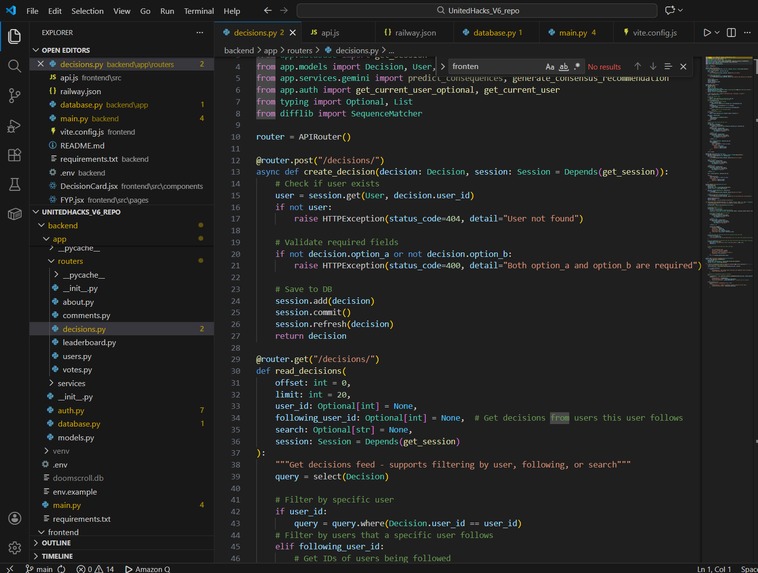758x573 pixels.
Task: Expand the venv folder
Action: click(46, 451)
